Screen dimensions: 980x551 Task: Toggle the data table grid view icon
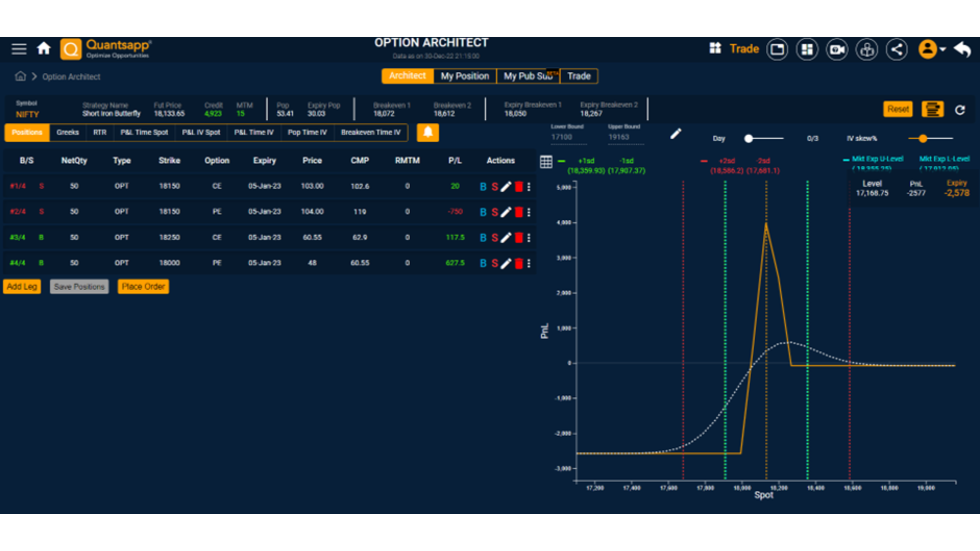tap(546, 162)
